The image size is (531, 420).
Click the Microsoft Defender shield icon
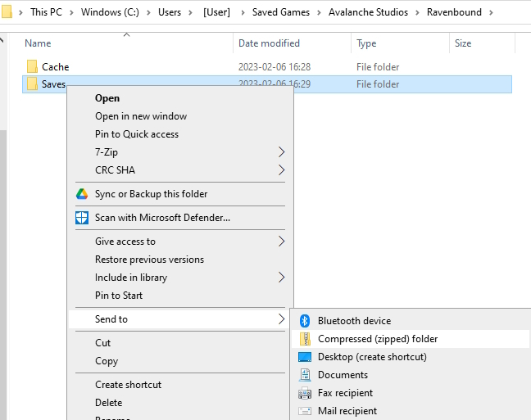click(82, 218)
